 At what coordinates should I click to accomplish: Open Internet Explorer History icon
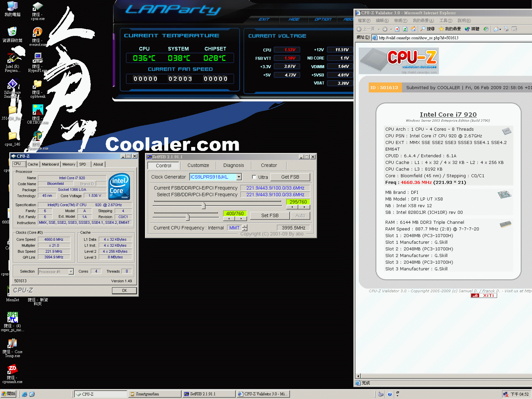[486, 29]
